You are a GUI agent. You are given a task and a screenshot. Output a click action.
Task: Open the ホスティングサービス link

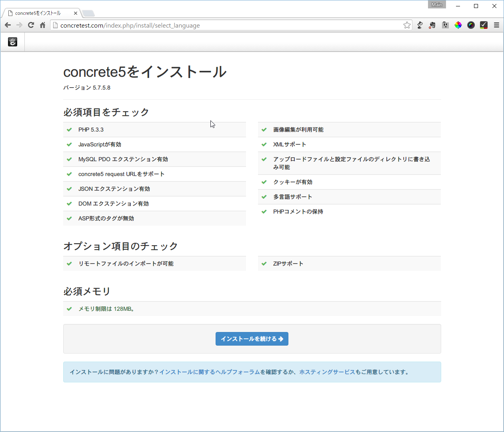point(327,372)
